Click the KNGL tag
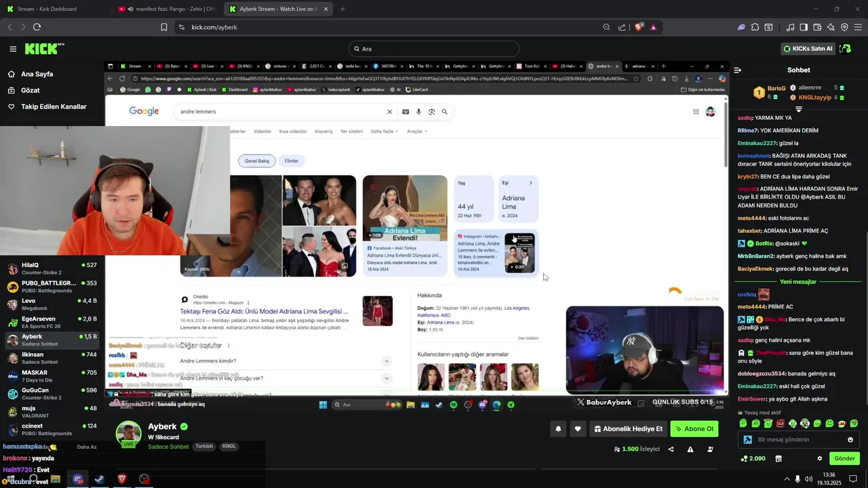The height and width of the screenshot is (488, 868). click(229, 447)
